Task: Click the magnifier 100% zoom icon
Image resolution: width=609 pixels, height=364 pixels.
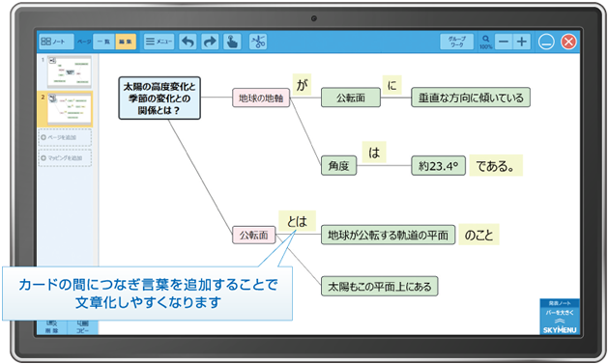Action: [x=485, y=42]
